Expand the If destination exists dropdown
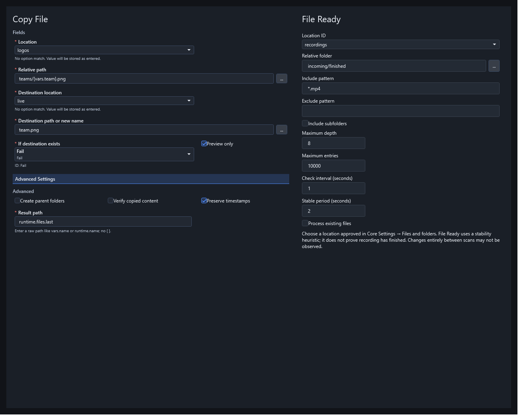This screenshot has width=523, height=420. pos(104,154)
